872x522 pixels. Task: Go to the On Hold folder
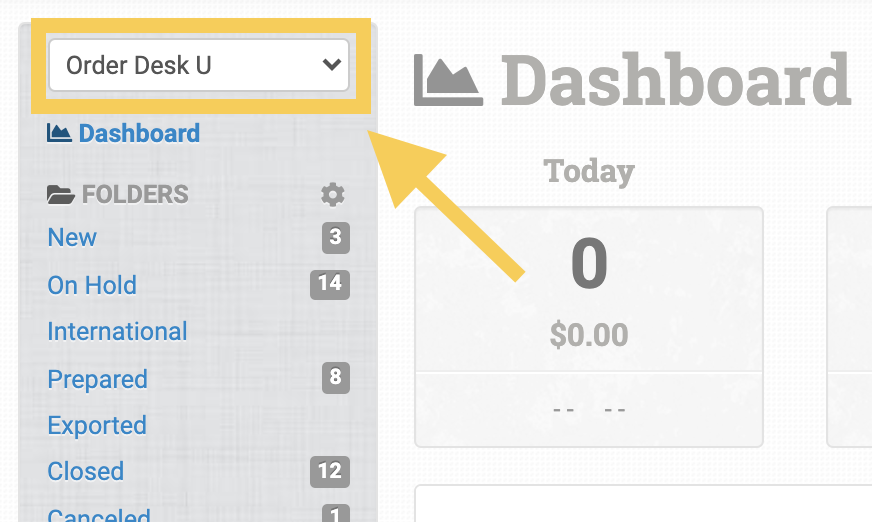coord(92,285)
